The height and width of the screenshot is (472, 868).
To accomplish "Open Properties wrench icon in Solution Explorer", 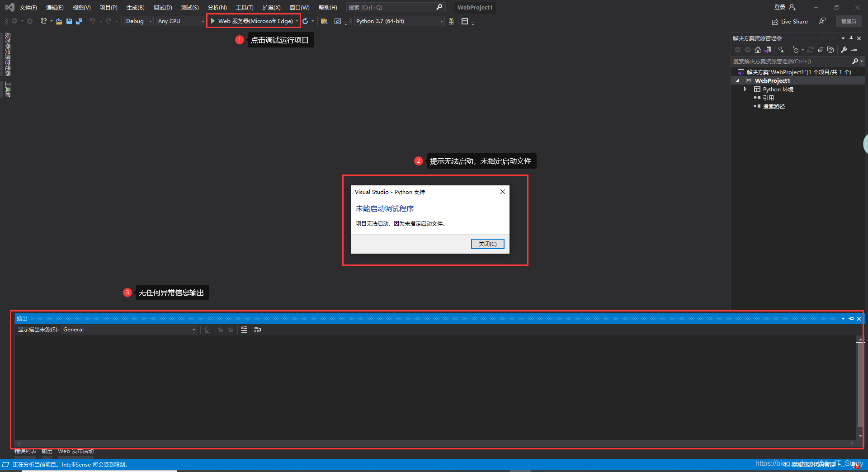I will [x=844, y=50].
